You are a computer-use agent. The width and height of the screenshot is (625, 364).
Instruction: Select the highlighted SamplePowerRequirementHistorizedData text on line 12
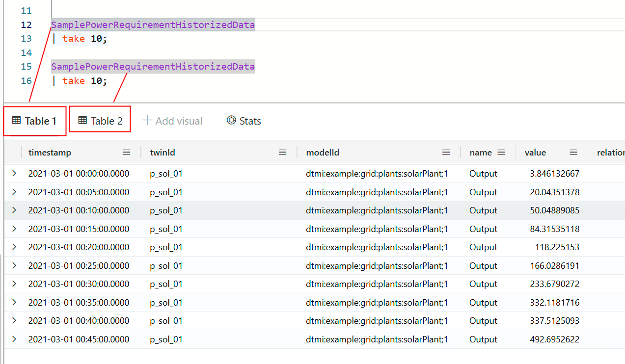tap(153, 25)
